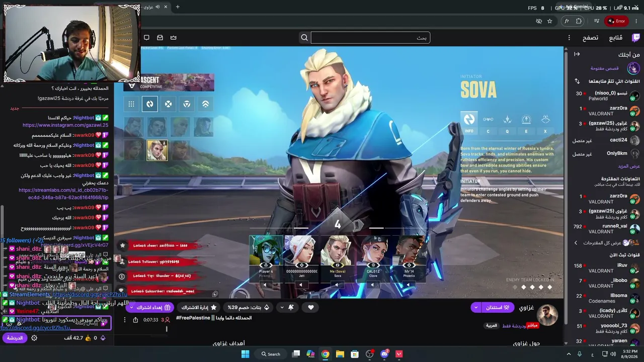644x362 pixels.
Task: Open Discord from the taskbar
Action: tap(384, 354)
